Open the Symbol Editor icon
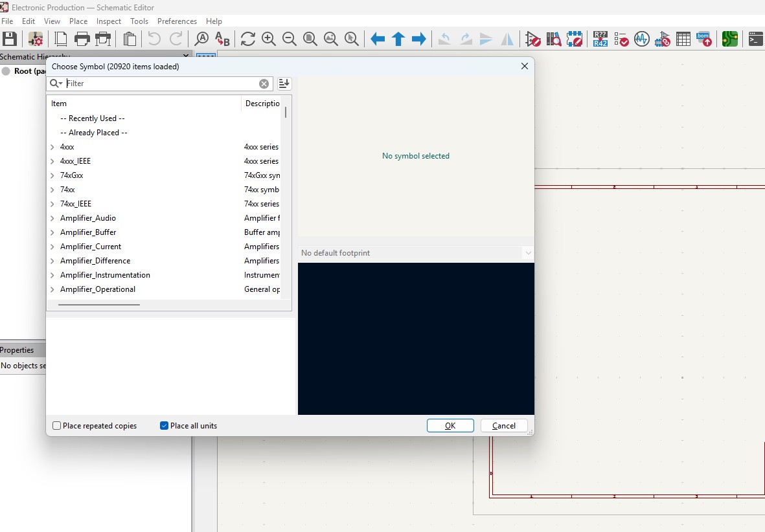The image size is (765, 532). 532,39
